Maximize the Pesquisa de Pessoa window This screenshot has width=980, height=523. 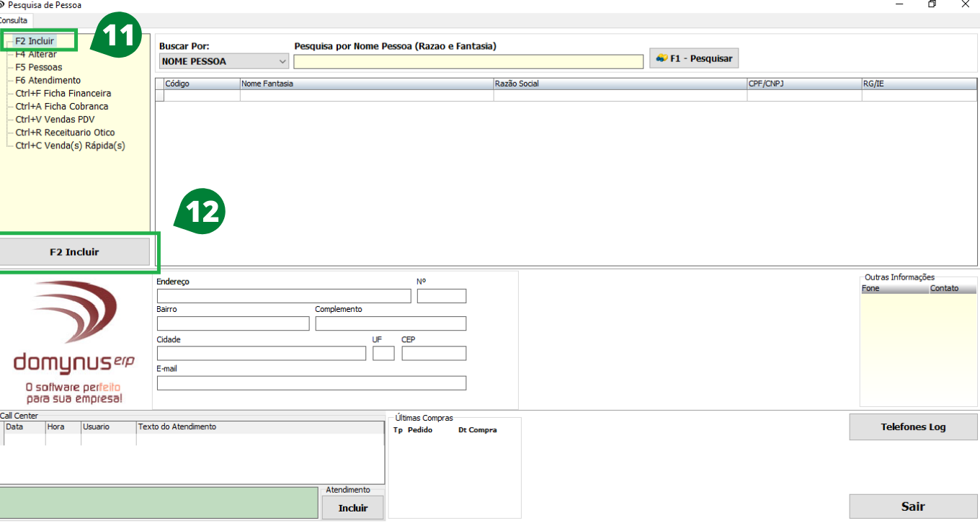(932, 4)
